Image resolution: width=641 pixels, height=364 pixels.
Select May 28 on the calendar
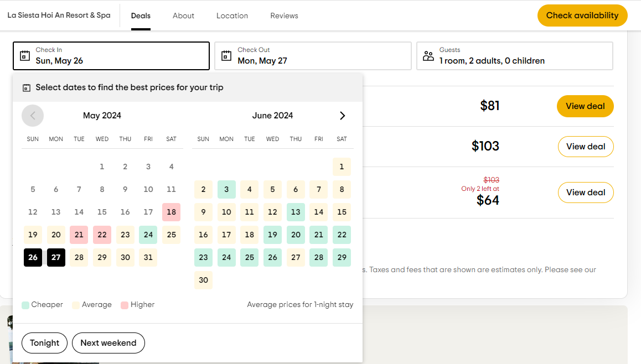coord(79,257)
